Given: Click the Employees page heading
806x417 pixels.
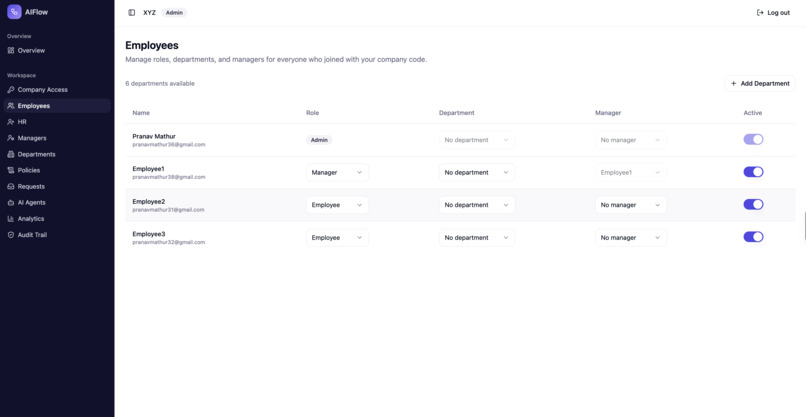Looking at the screenshot, I should pyautogui.click(x=152, y=45).
